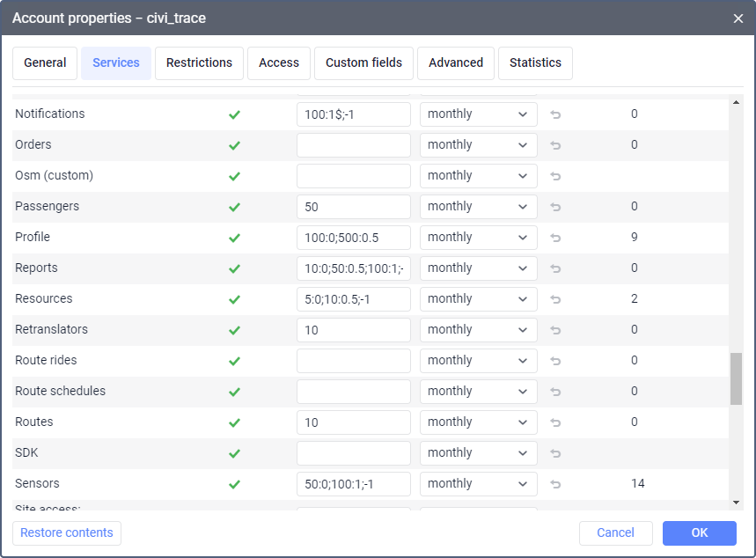Expand the Route rides monthly dropdown
Image resolution: width=756 pixels, height=558 pixels.
coord(478,361)
